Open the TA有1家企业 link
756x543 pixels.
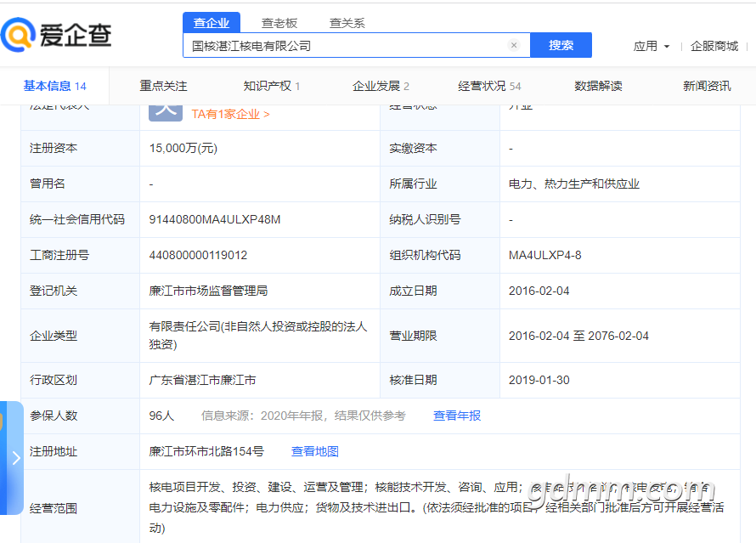coord(230,114)
